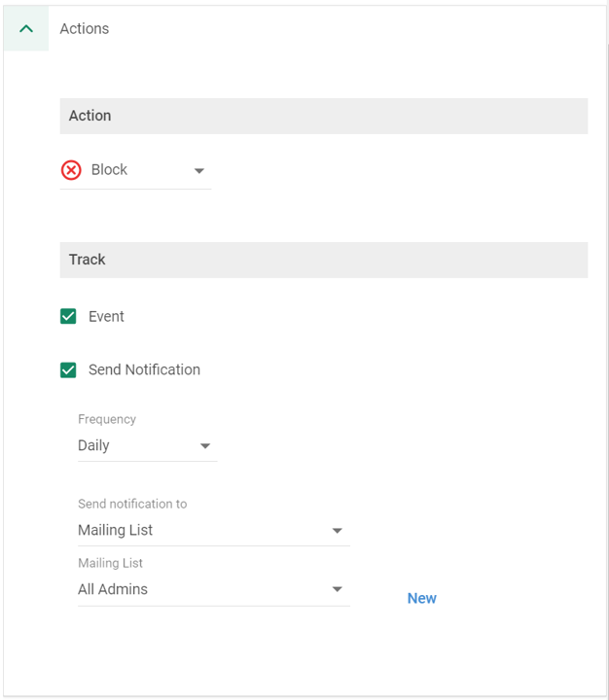Collapse the Actions panel with the green chevron
The width and height of the screenshot is (609, 700).
(x=26, y=28)
